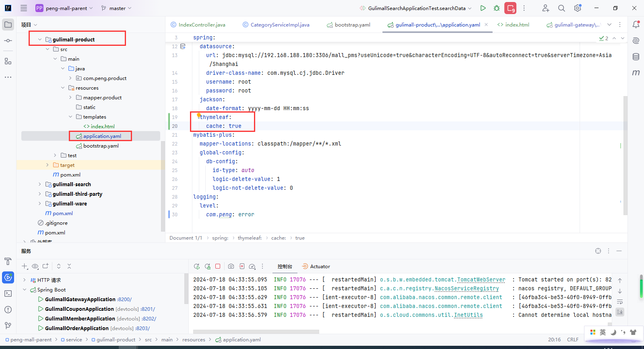Open the :8201/ link for GulimallCouponApplication

[148, 309]
